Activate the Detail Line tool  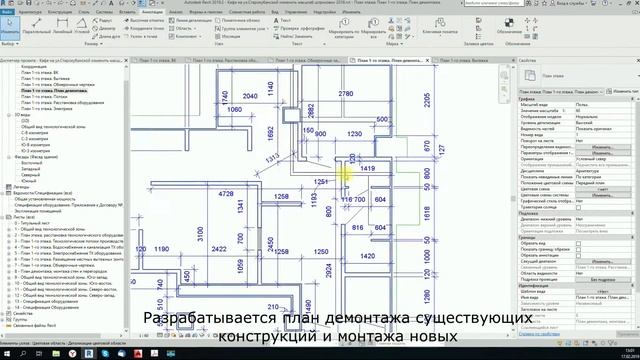click(190, 20)
